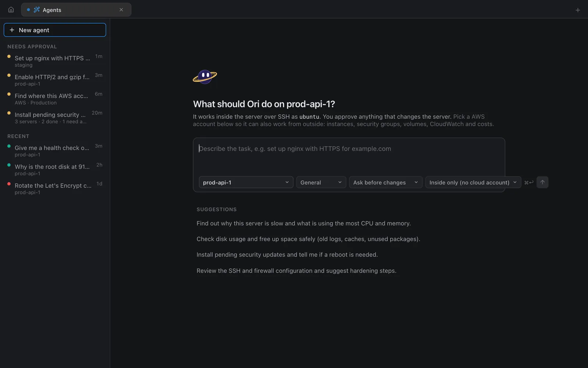This screenshot has height=368, width=588.
Task: Switch to the Agents tab
Action: [76, 10]
